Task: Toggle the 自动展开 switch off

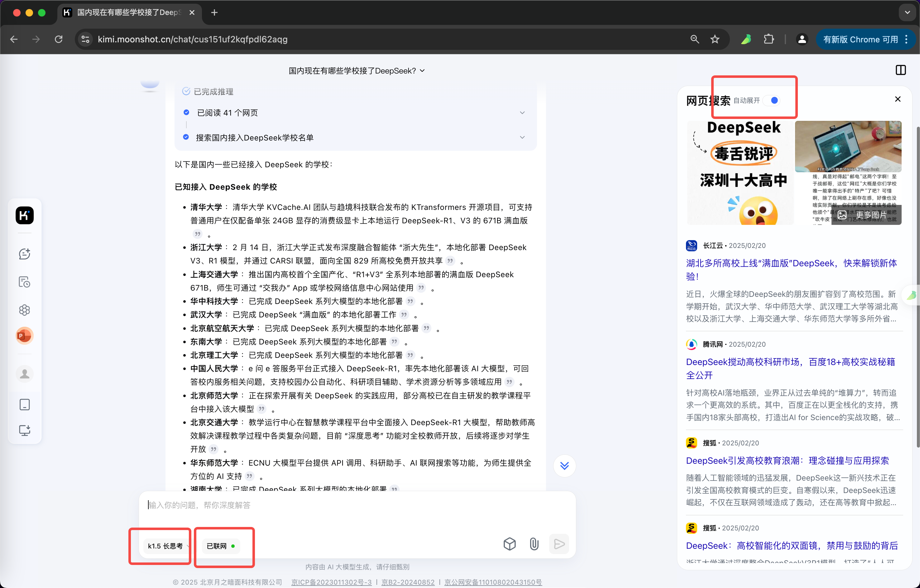Action: tap(772, 100)
